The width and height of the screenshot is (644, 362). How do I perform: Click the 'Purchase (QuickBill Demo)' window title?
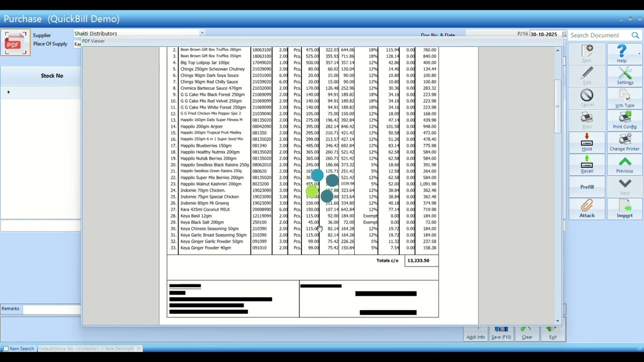[62, 19]
